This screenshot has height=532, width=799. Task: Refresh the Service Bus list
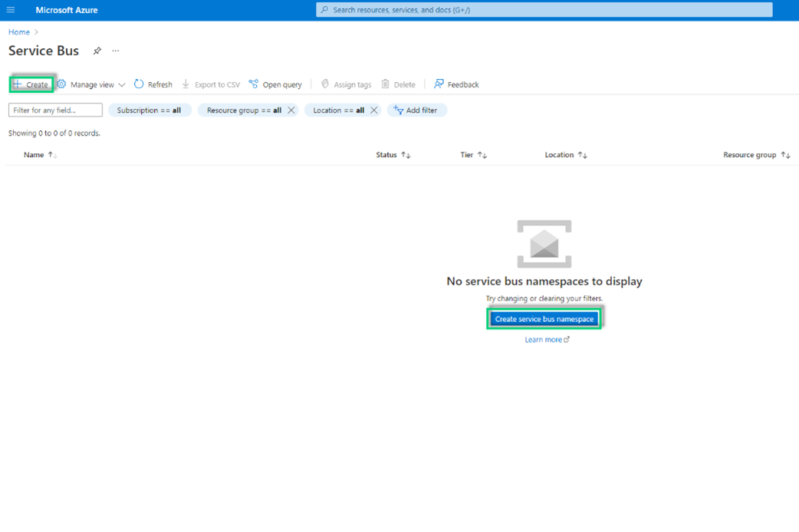tap(153, 84)
